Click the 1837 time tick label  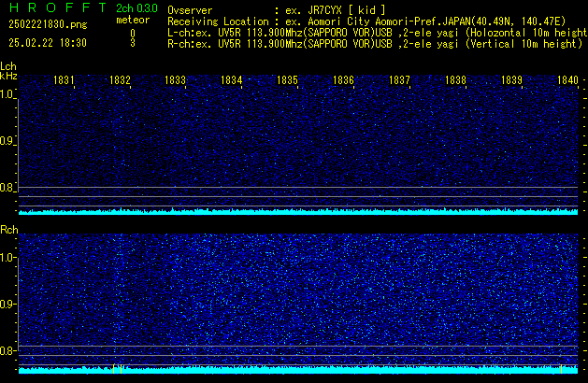click(x=399, y=80)
